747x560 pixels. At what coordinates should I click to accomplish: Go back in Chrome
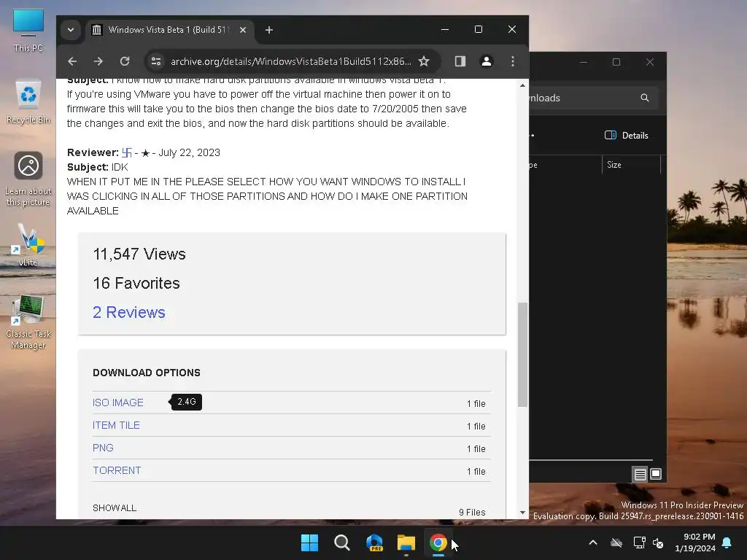pyautogui.click(x=72, y=61)
